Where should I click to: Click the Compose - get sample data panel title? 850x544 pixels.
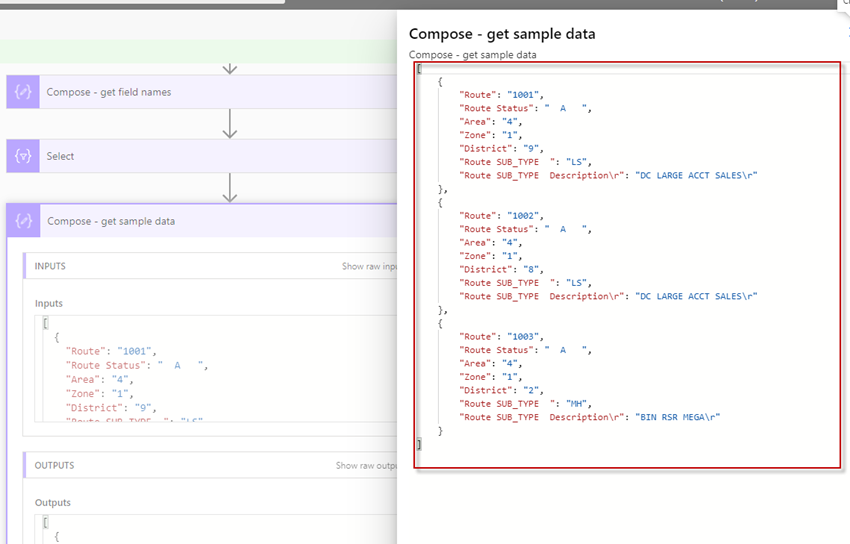(501, 34)
